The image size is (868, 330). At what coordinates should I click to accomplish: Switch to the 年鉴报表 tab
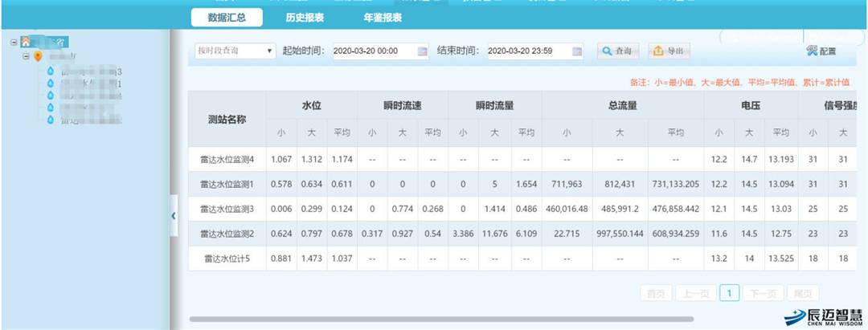pos(383,17)
